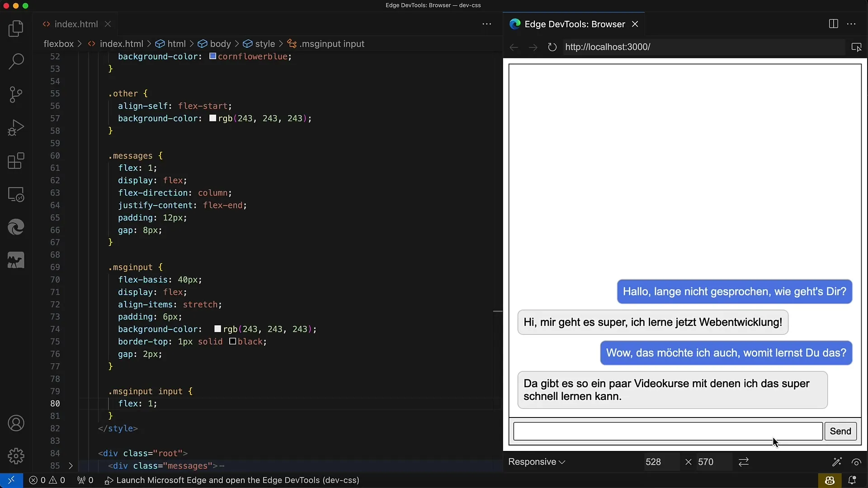The image size is (868, 488).
Task: Open the Manage gear icon
Action: 16,456
